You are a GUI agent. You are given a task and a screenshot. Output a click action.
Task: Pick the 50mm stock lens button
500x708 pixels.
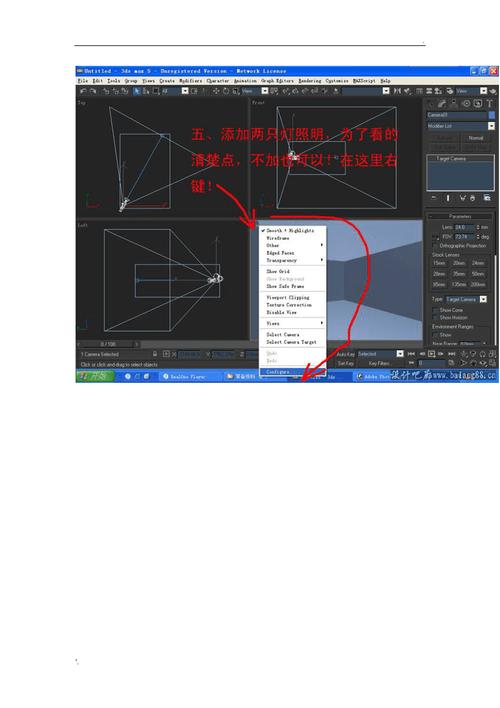[x=478, y=274]
